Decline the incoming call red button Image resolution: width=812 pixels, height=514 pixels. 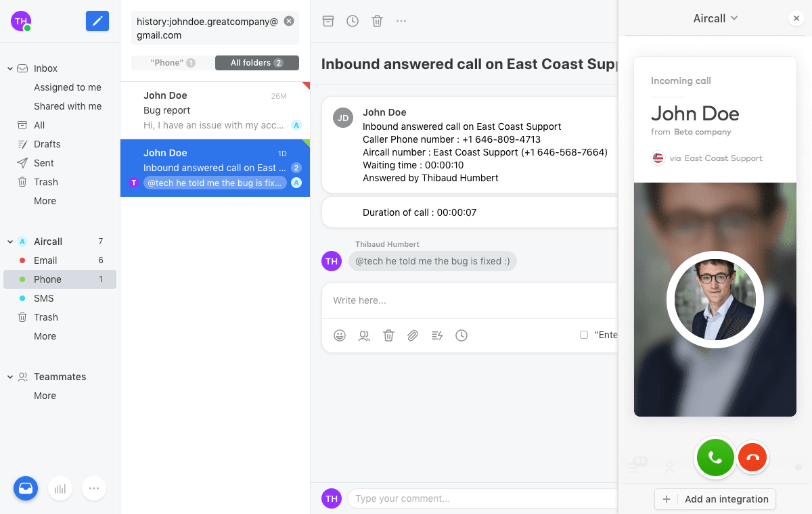752,458
